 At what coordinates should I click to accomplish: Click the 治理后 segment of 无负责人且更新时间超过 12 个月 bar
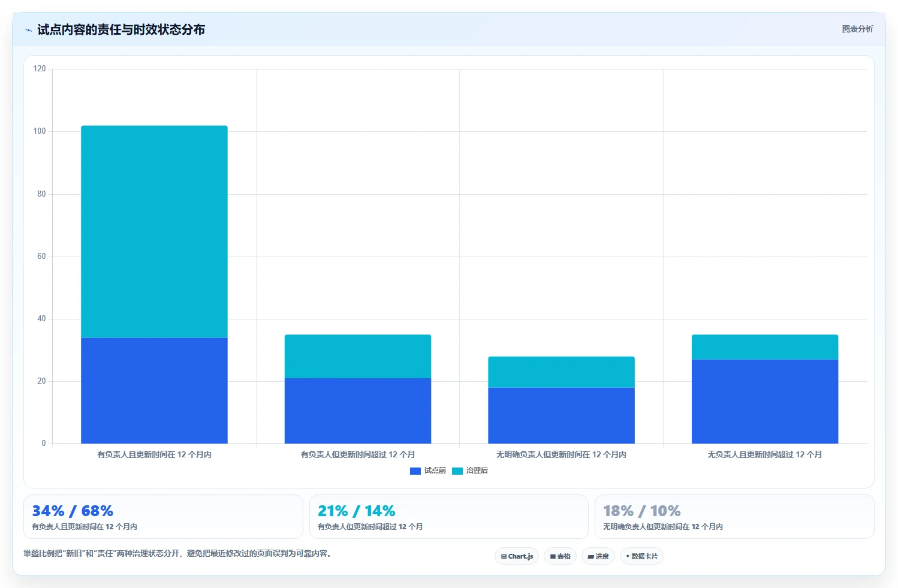click(x=765, y=347)
